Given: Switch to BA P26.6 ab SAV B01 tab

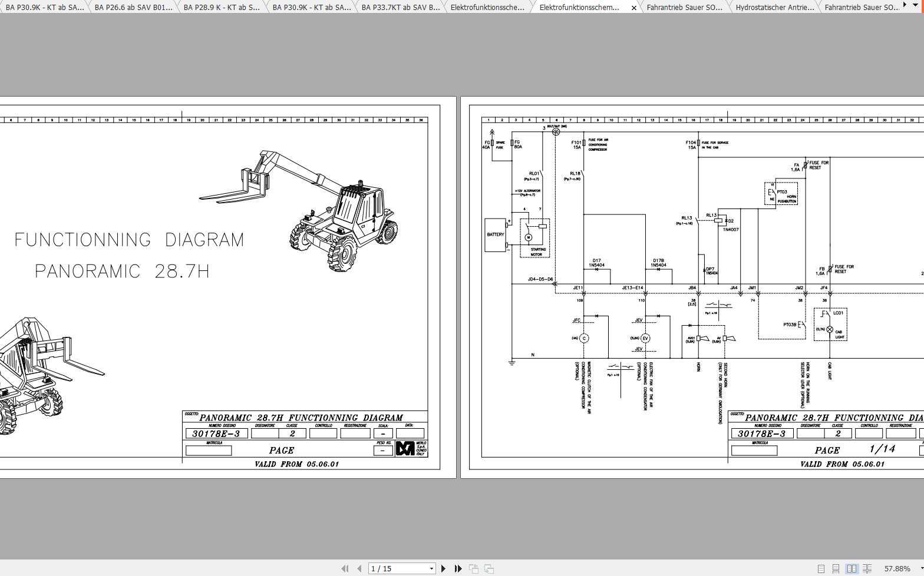Looking at the screenshot, I should click(x=133, y=7).
